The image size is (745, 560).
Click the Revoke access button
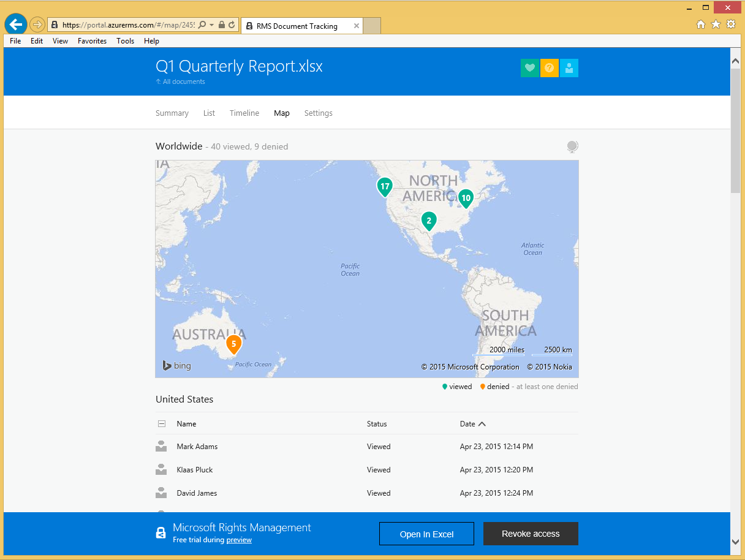(531, 534)
